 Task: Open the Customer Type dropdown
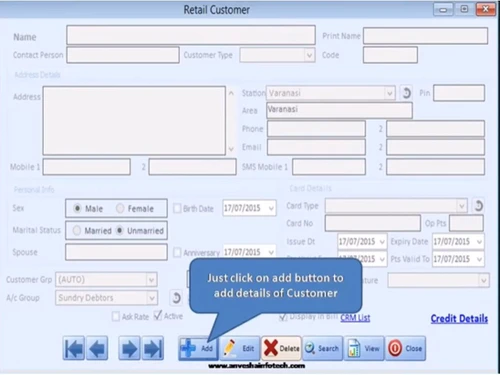309,55
